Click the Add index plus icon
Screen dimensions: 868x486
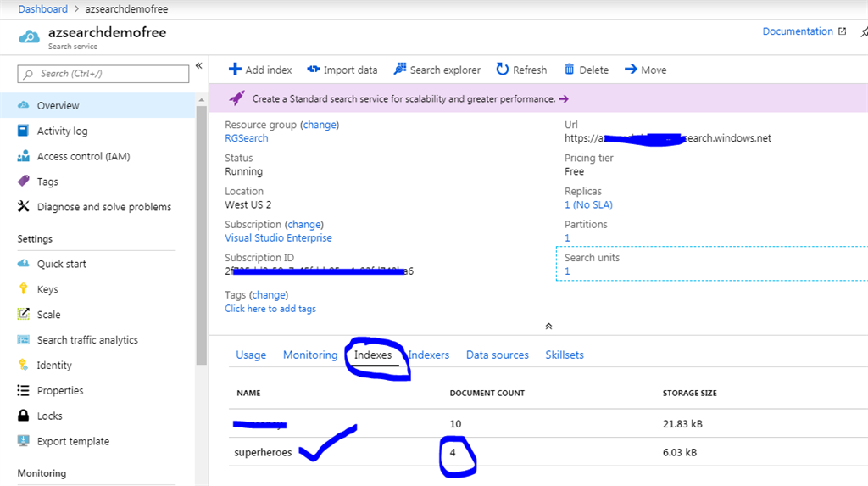click(235, 70)
